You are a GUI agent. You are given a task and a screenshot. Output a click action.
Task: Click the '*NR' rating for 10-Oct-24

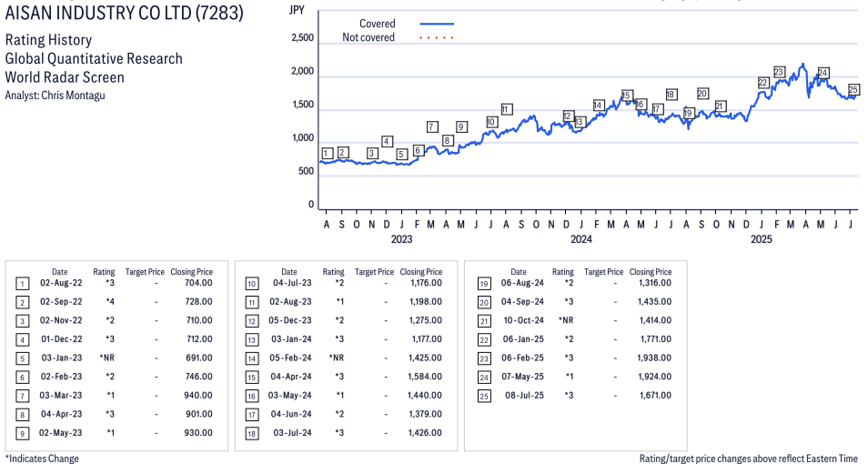[566, 320]
